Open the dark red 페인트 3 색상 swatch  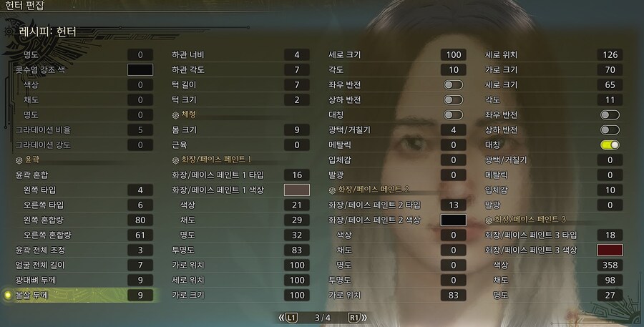[x=610, y=250]
